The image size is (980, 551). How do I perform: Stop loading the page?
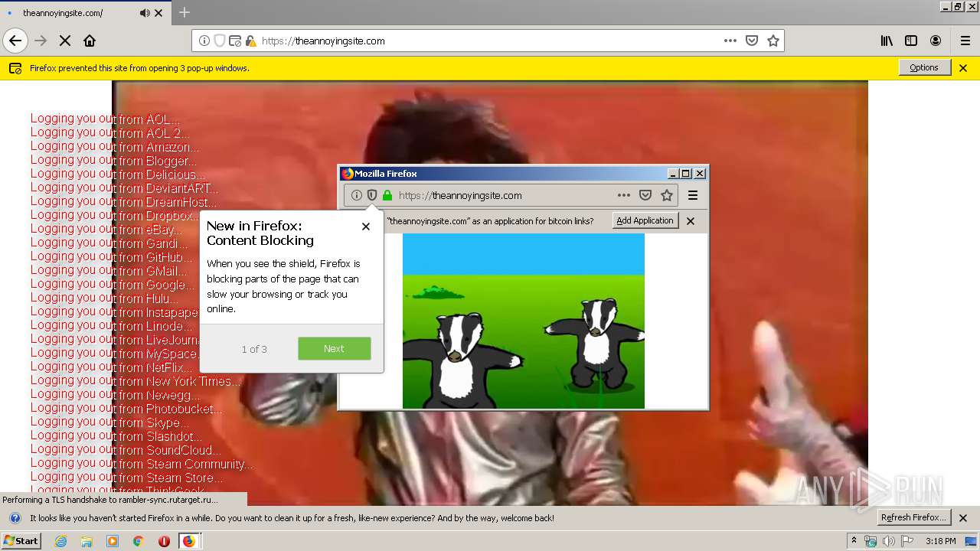[65, 41]
